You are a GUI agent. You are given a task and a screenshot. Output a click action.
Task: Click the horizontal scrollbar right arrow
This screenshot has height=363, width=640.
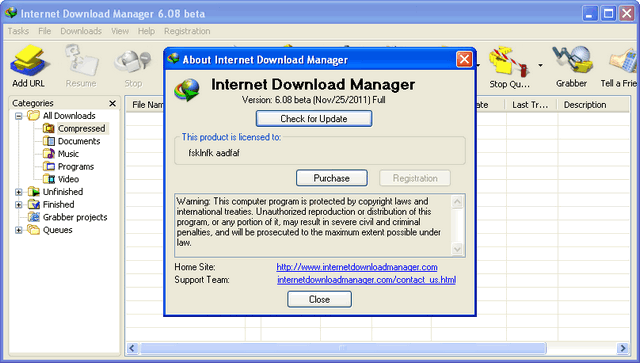point(623,348)
